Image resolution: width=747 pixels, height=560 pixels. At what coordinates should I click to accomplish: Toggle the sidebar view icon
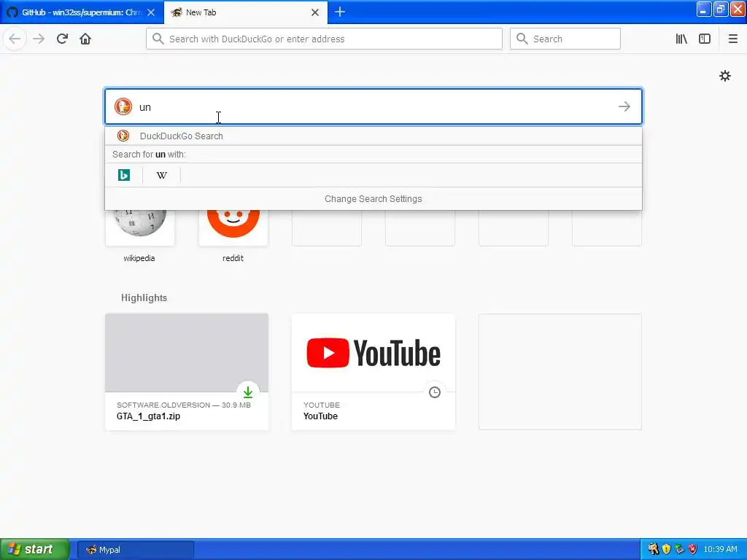tap(705, 39)
